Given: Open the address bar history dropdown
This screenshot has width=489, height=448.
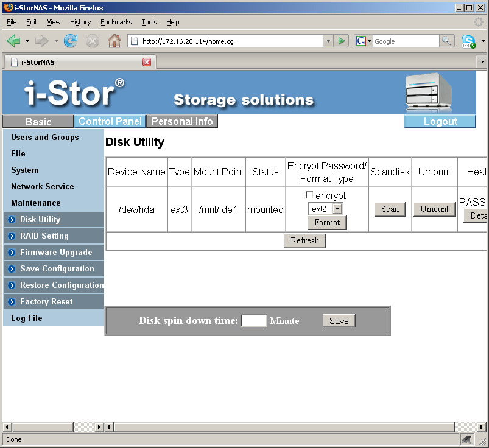Looking at the screenshot, I should (328, 41).
